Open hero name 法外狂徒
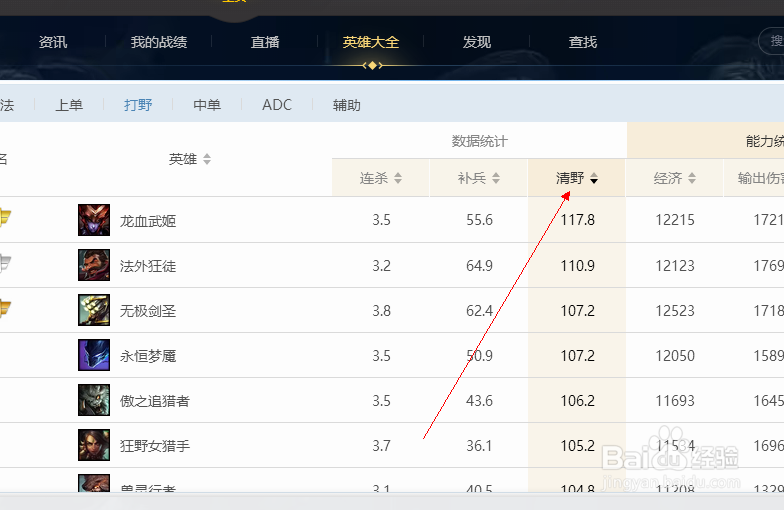Screen dimensions: 784x510 (148, 266)
